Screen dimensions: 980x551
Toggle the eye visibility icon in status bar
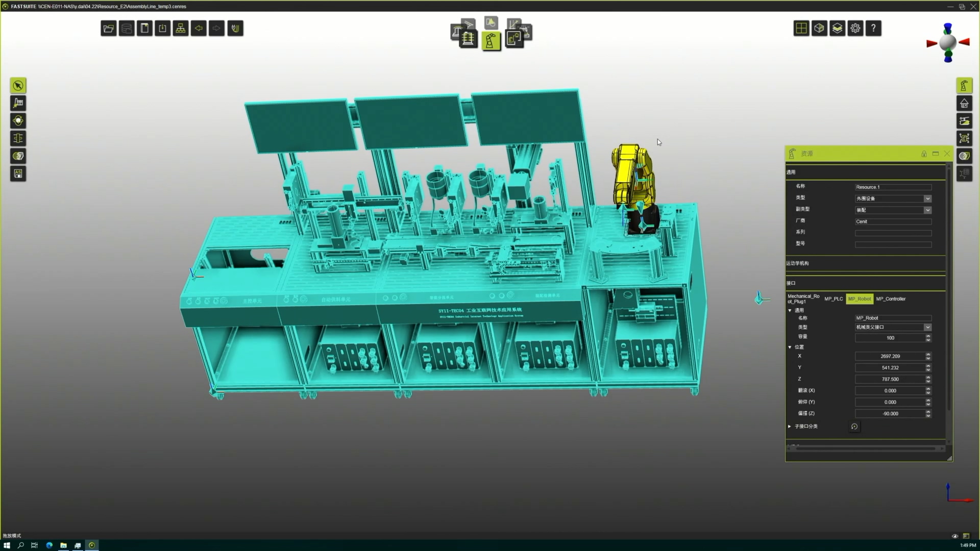coord(955,536)
